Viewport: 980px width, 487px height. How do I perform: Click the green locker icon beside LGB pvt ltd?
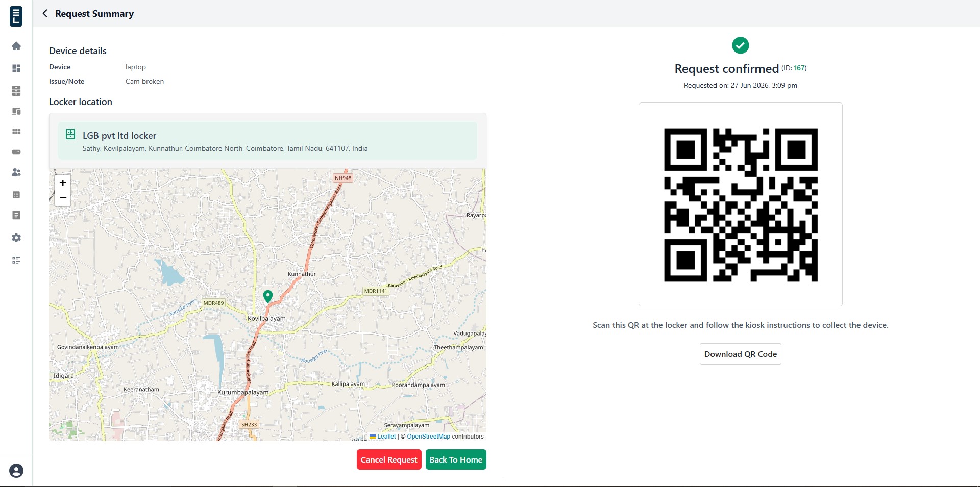click(70, 134)
